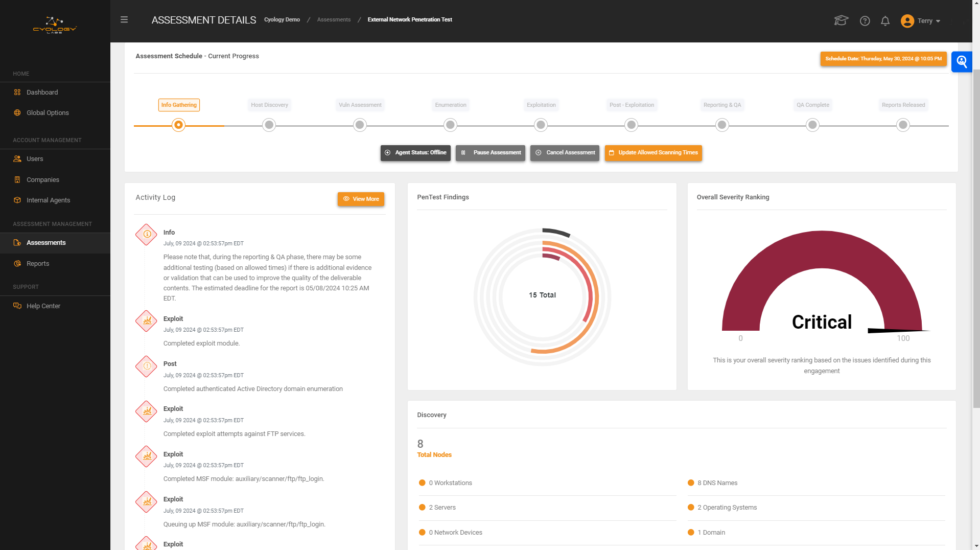Open Reports from the sidebar

coord(38,264)
